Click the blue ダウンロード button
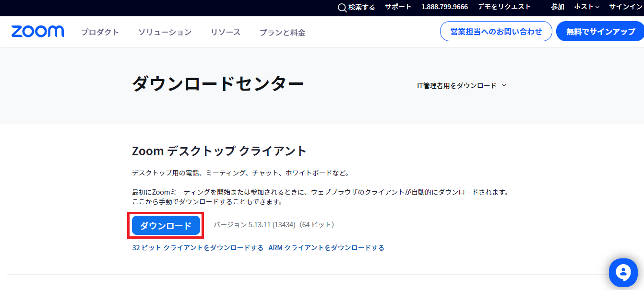This screenshot has width=644, height=290. click(166, 225)
